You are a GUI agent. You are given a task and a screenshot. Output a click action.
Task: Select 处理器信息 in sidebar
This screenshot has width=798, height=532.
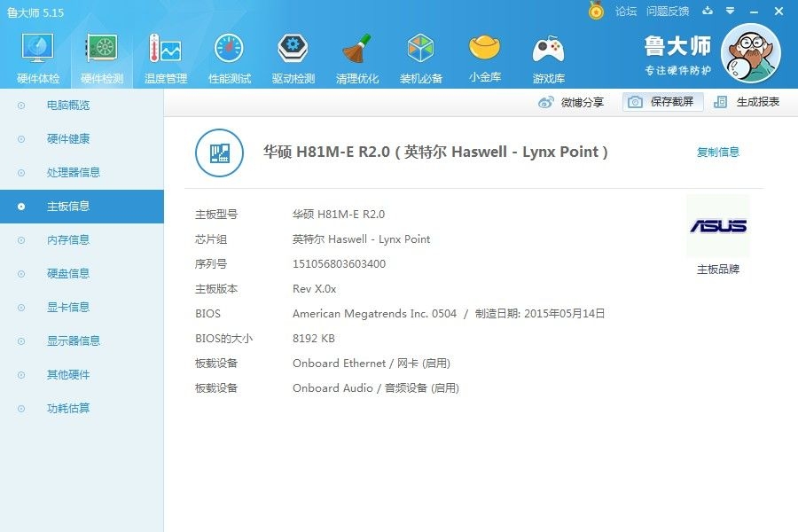[82, 173]
